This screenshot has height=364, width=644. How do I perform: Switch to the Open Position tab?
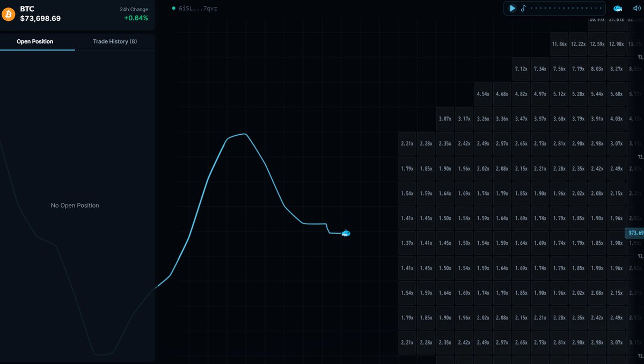point(35,41)
